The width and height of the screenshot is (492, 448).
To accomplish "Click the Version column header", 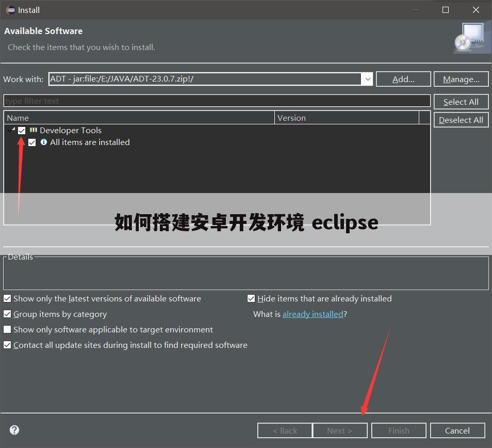I will pyautogui.click(x=347, y=118).
